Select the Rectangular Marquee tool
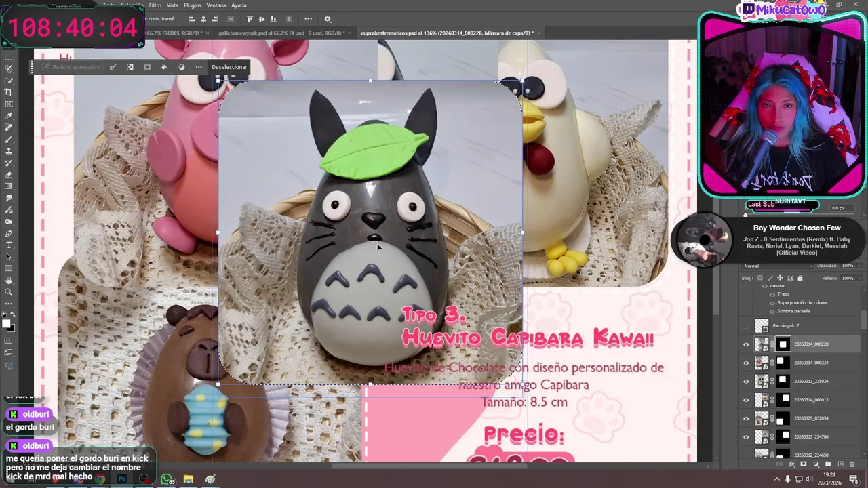 pyautogui.click(x=9, y=57)
